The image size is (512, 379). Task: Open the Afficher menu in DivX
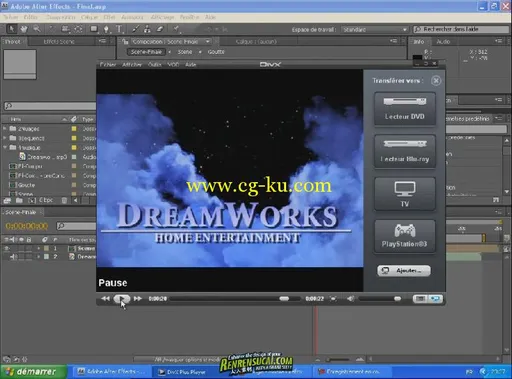click(x=132, y=64)
